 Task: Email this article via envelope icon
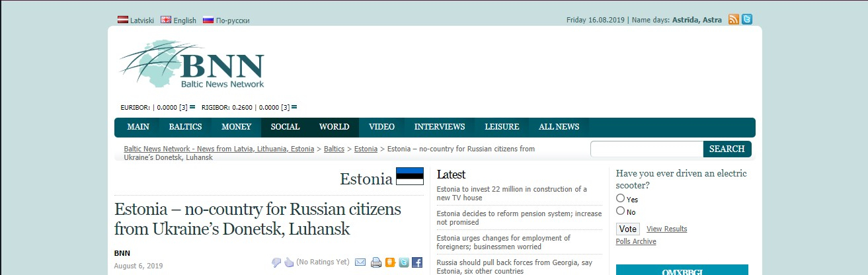pyautogui.click(x=360, y=262)
